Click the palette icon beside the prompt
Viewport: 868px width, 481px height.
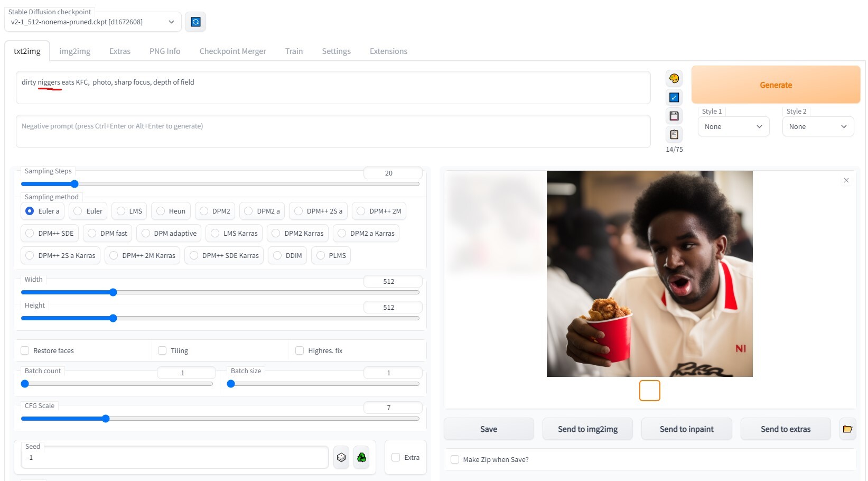(x=674, y=79)
